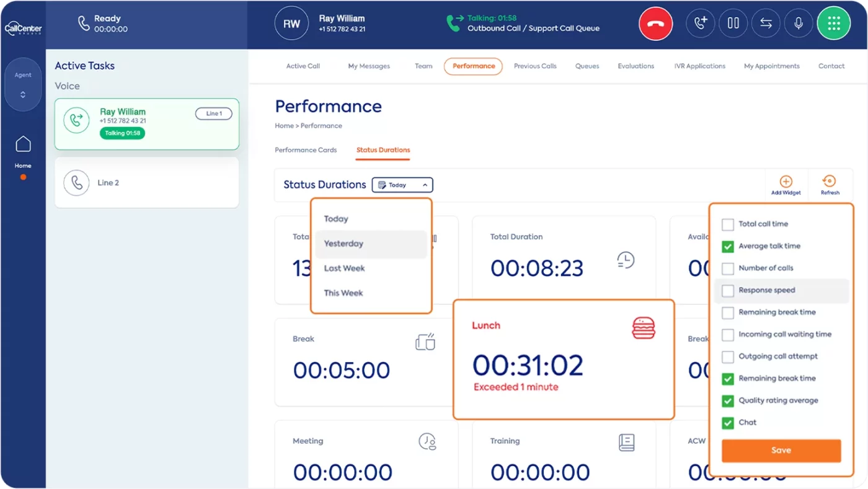The image size is (868, 489).
Task: Click the Add Widget plus icon
Action: point(786,182)
